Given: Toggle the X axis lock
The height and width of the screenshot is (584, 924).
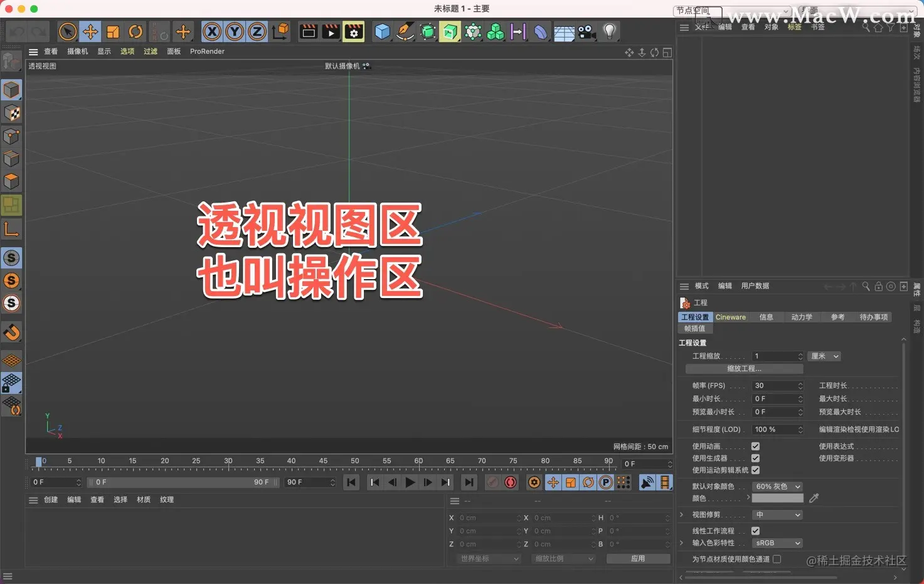Looking at the screenshot, I should (x=212, y=31).
